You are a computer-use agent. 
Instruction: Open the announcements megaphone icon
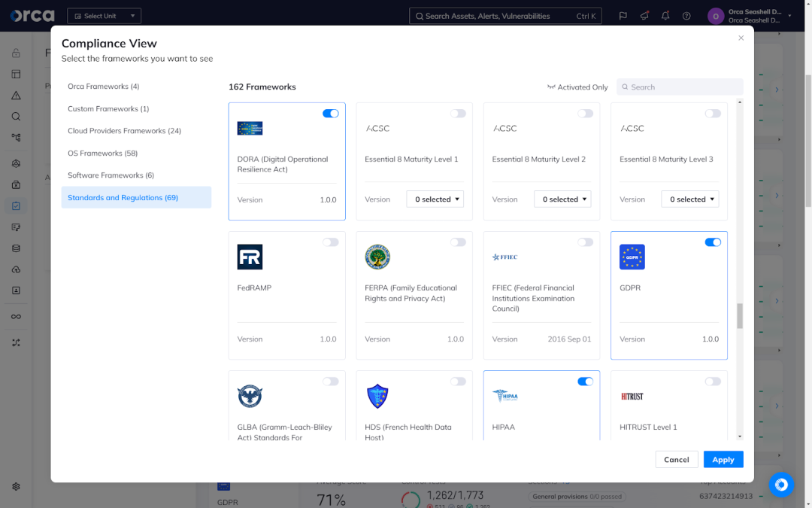pyautogui.click(x=644, y=16)
